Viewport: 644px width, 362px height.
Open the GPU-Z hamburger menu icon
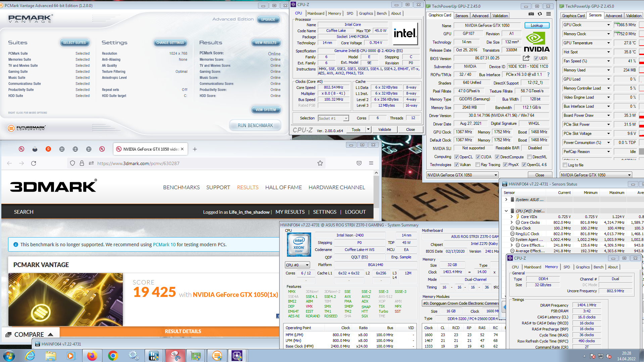[x=548, y=14]
